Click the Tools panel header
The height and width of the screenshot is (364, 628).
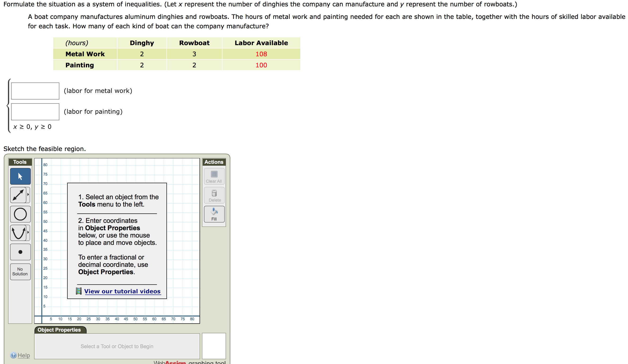coord(20,162)
